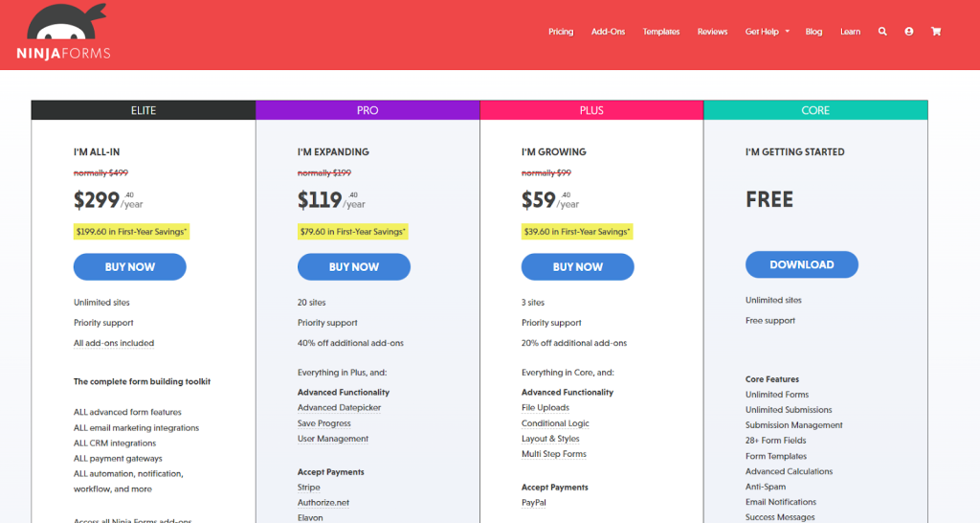Open the Blog link
Viewport: 980px width, 523px height.
tap(813, 32)
